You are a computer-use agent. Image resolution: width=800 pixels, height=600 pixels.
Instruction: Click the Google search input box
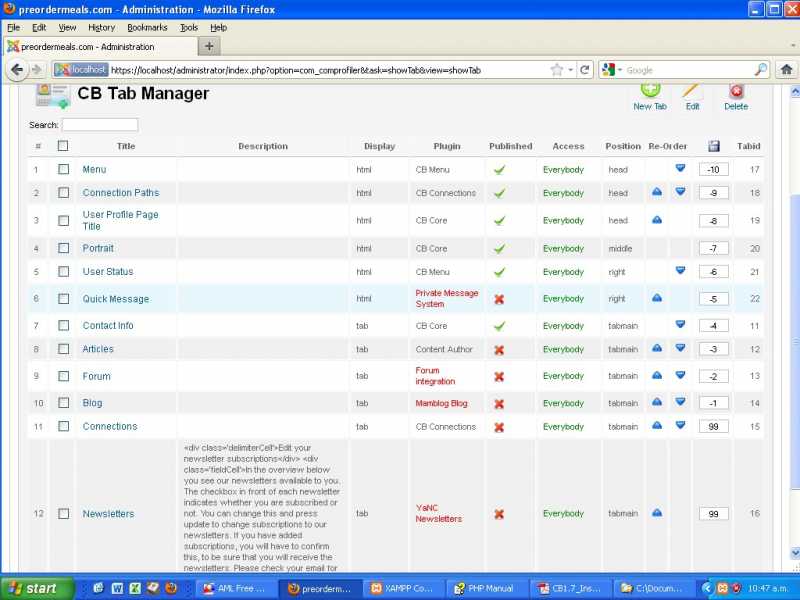pos(689,70)
